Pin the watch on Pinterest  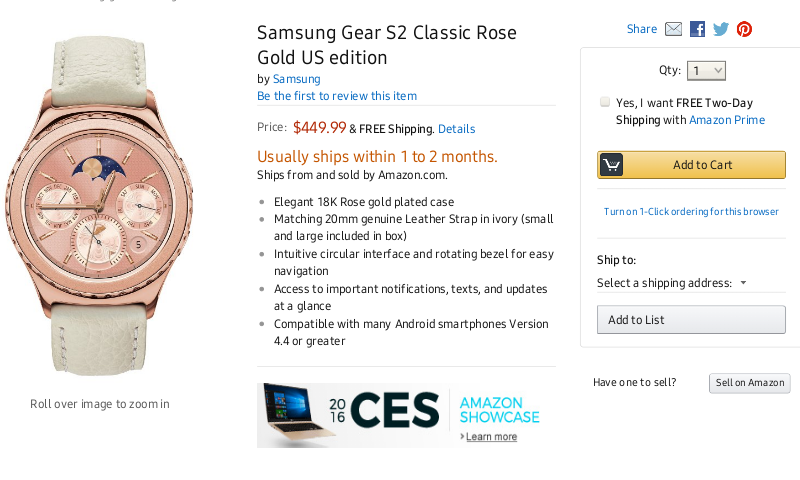[744, 29]
